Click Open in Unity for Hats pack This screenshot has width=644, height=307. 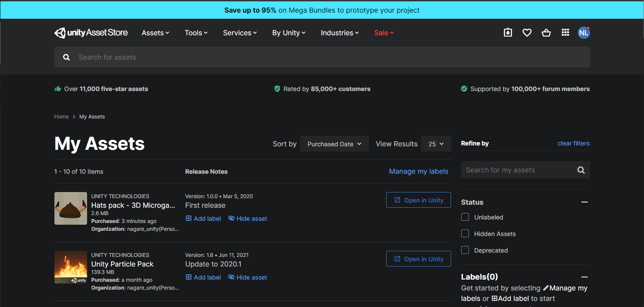point(418,200)
